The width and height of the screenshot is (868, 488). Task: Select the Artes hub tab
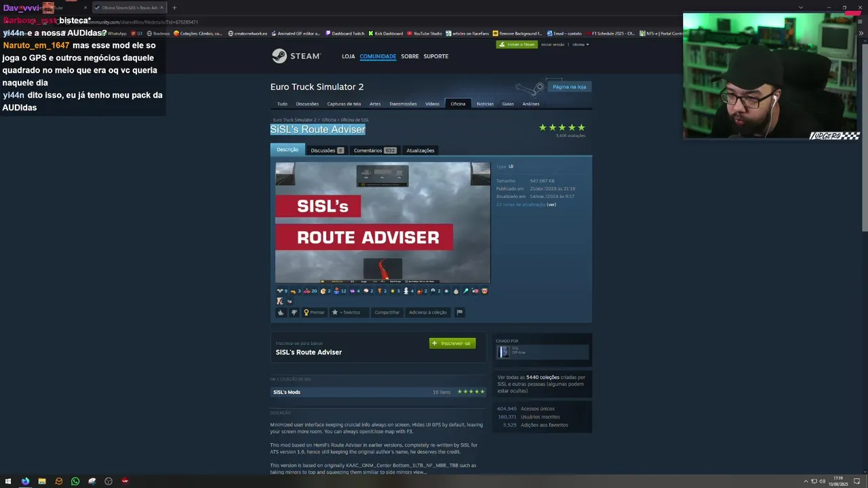pyautogui.click(x=375, y=104)
